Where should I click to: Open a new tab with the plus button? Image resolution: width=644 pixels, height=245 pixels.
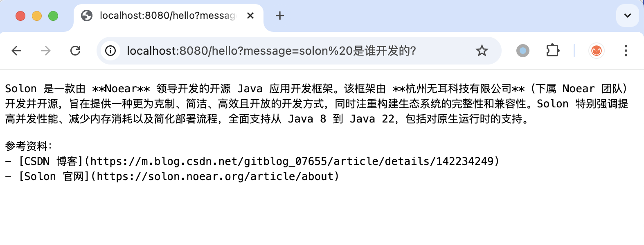click(280, 16)
